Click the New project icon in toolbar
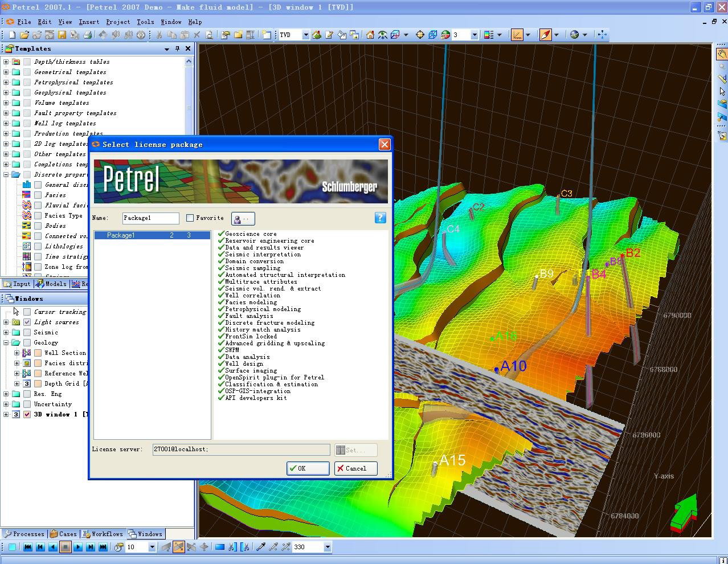Screen dimensions: 728x564 12,35
